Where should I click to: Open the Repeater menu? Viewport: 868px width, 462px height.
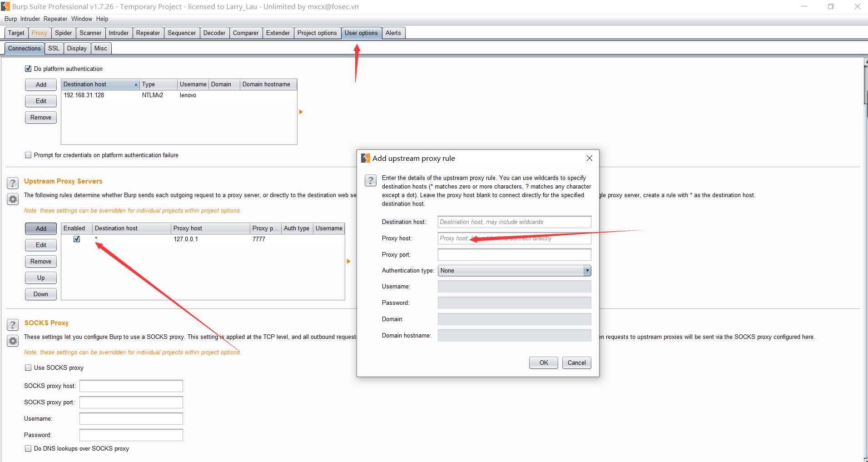(55, 19)
